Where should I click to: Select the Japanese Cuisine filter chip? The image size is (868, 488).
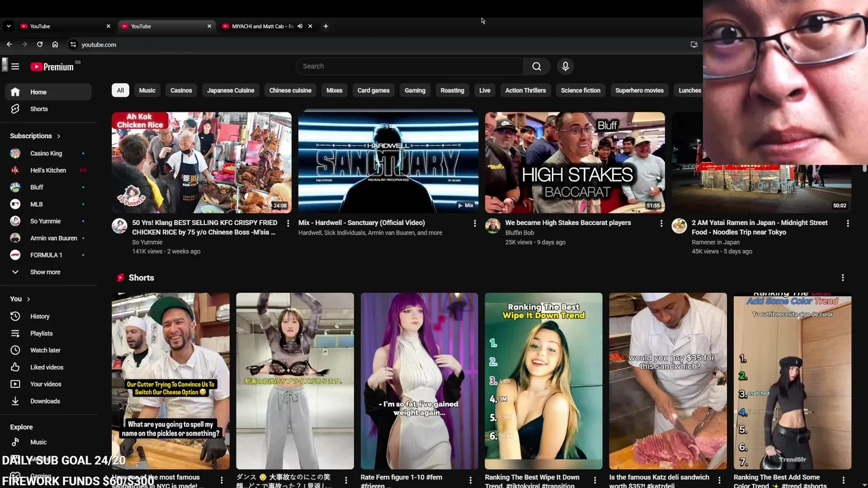point(231,91)
